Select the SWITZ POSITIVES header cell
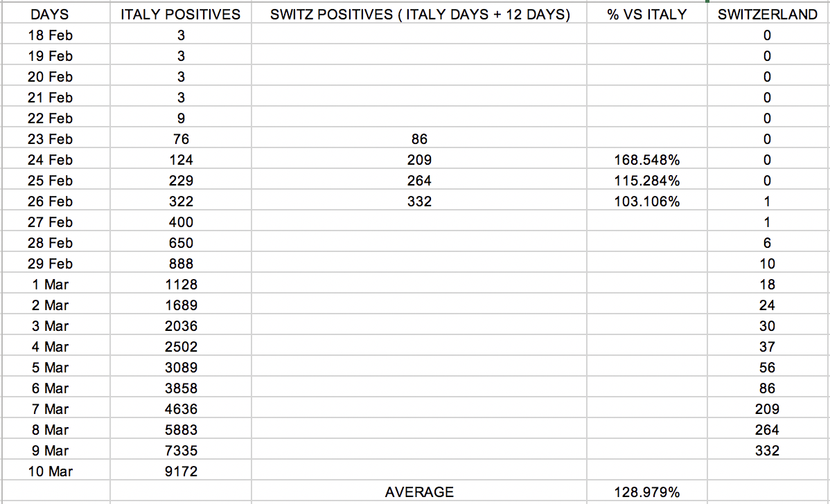 coord(419,15)
